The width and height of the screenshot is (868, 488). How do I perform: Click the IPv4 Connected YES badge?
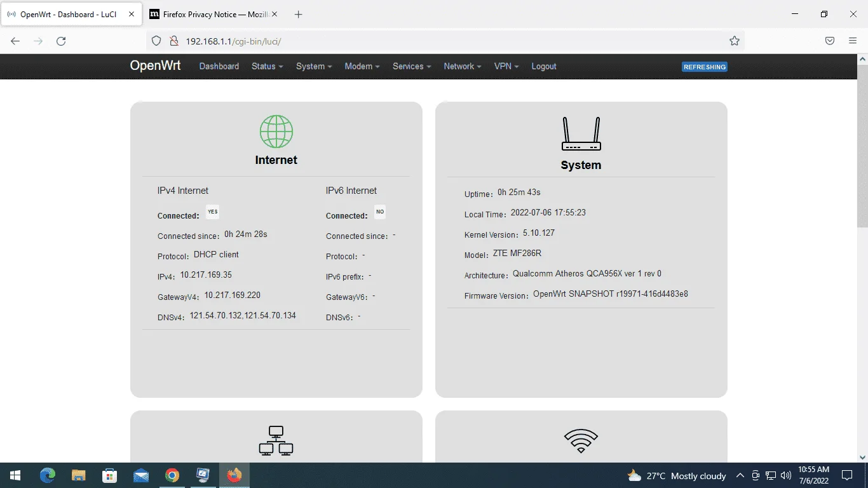click(x=213, y=212)
